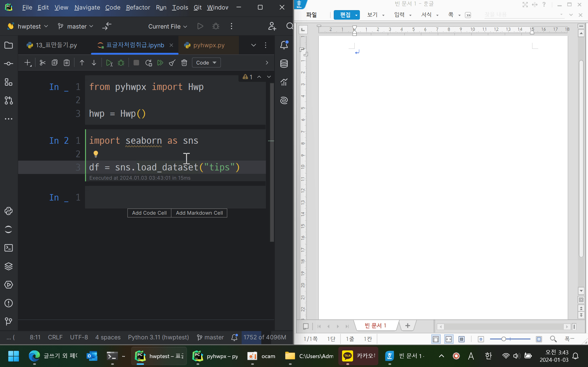Show notifications via the bell icon

(x=284, y=45)
